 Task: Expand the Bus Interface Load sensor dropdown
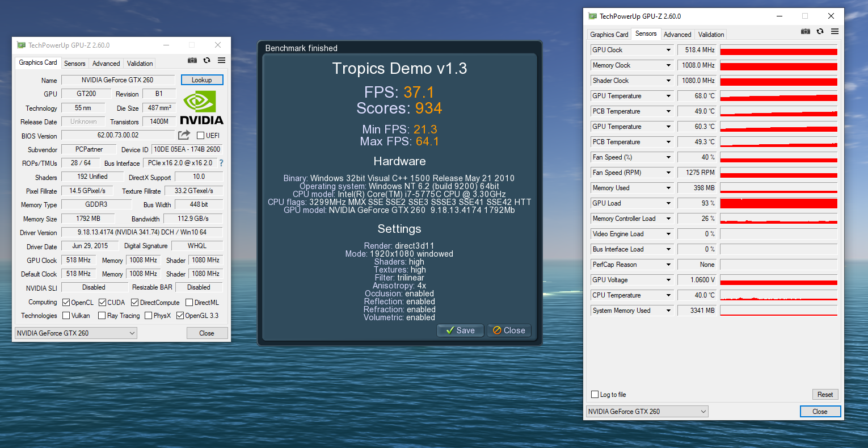668,249
